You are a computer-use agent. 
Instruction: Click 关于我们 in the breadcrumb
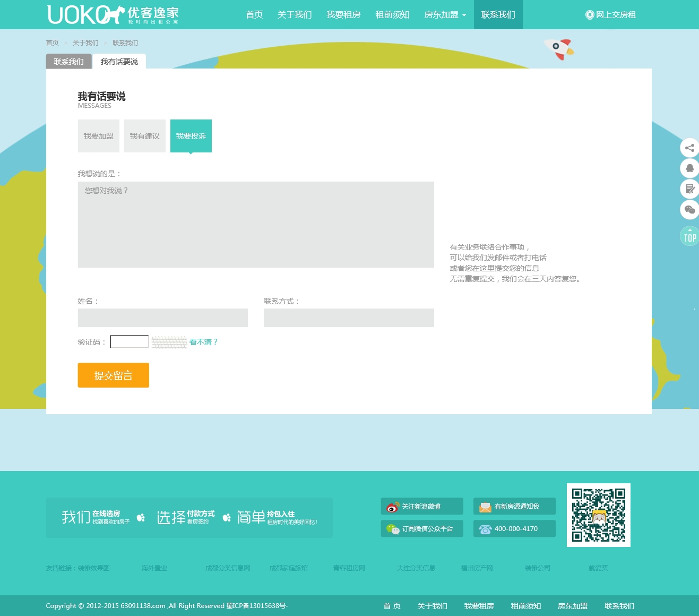pyautogui.click(x=85, y=43)
